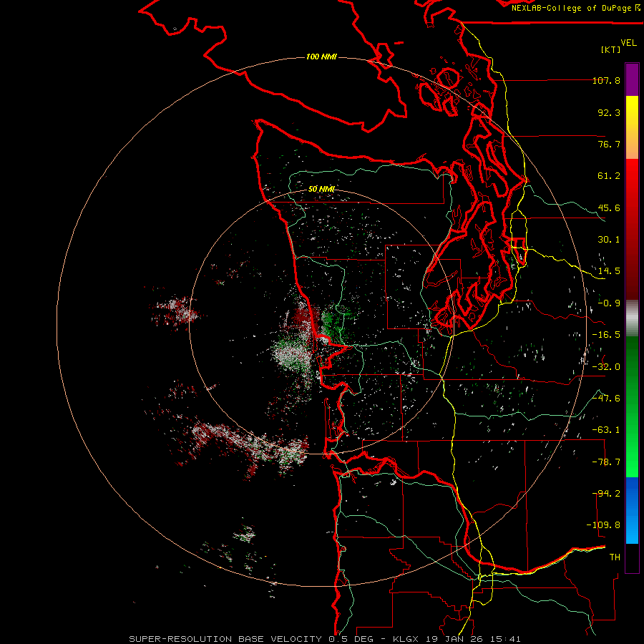Screen dimensions: 644x644
Task: Click the gray near-zero segment of the color bar
Action: point(632,318)
